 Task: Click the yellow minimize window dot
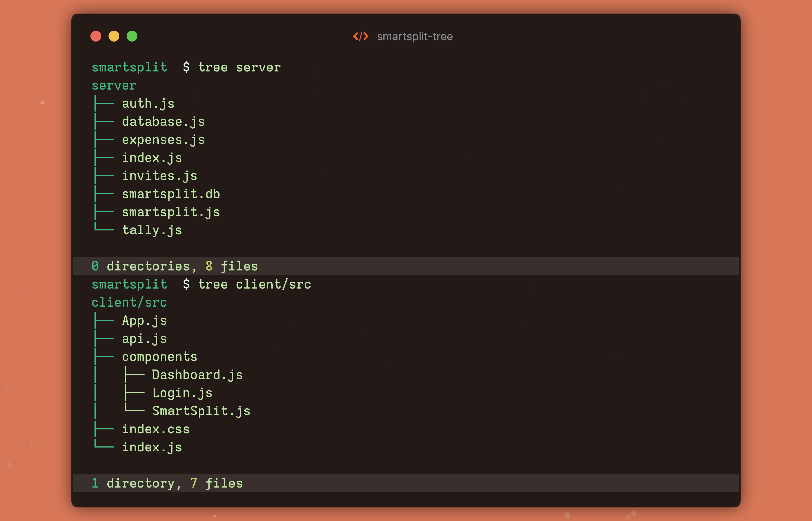click(114, 36)
